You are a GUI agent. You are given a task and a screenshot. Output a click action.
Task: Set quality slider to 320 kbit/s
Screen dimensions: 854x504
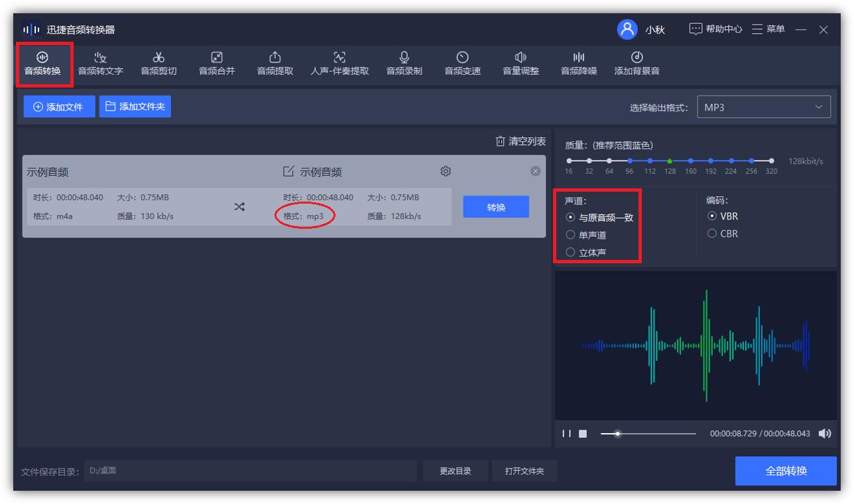(771, 160)
